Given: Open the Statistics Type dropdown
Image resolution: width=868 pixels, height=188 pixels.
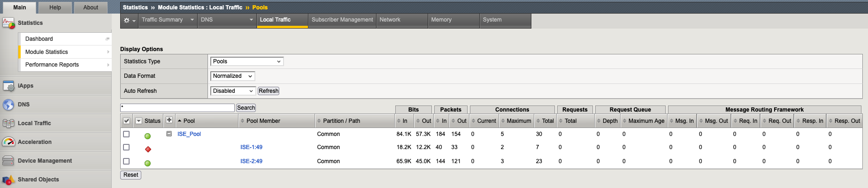Looking at the screenshot, I should click(246, 61).
